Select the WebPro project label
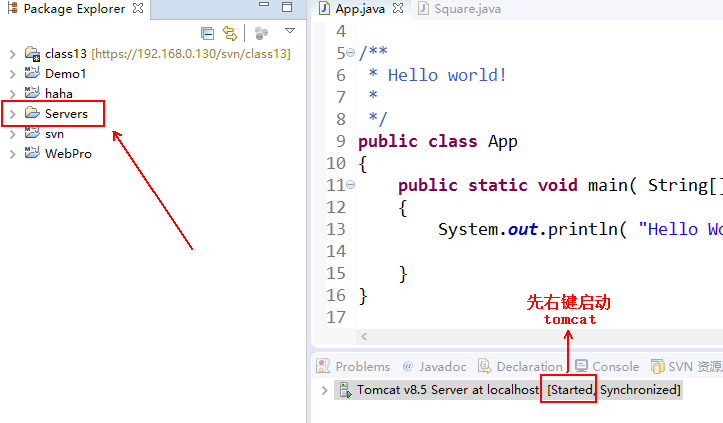 click(68, 154)
